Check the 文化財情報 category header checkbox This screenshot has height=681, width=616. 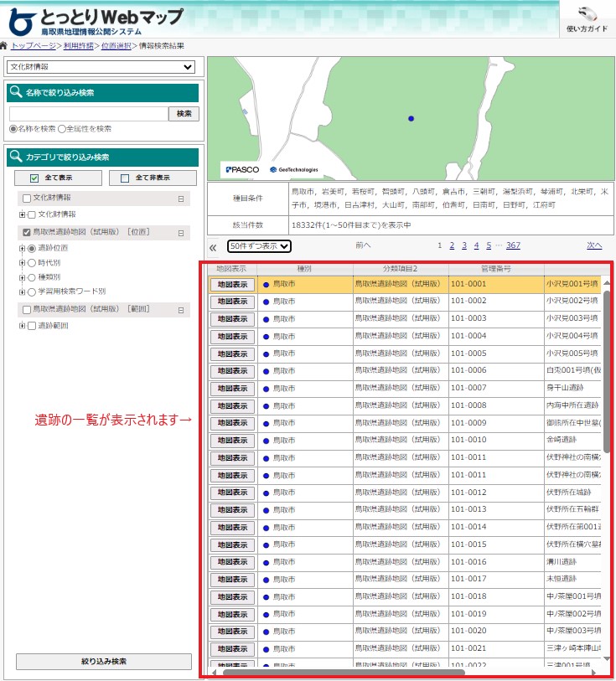pos(27,199)
